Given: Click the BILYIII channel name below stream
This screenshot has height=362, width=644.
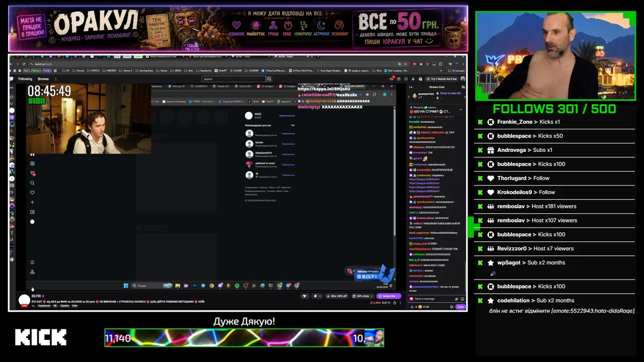Looking at the screenshot, I should pos(36,296).
